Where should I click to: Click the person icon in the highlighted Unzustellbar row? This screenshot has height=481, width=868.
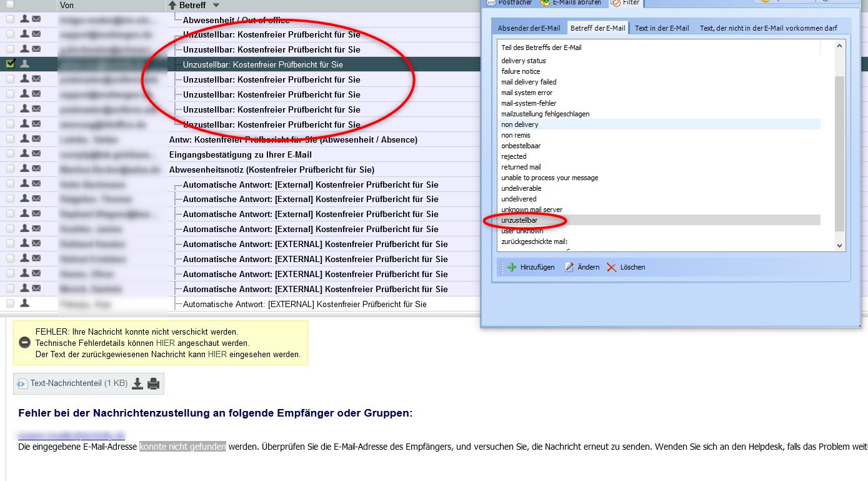24,64
